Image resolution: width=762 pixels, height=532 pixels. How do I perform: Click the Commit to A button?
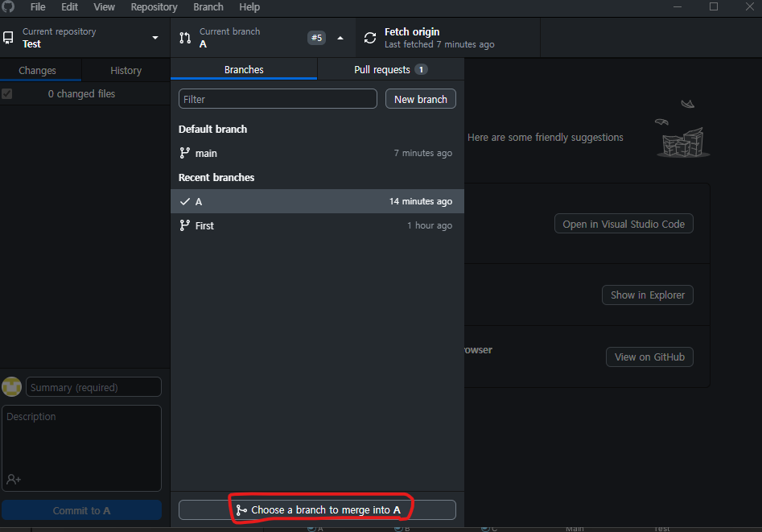(81, 510)
